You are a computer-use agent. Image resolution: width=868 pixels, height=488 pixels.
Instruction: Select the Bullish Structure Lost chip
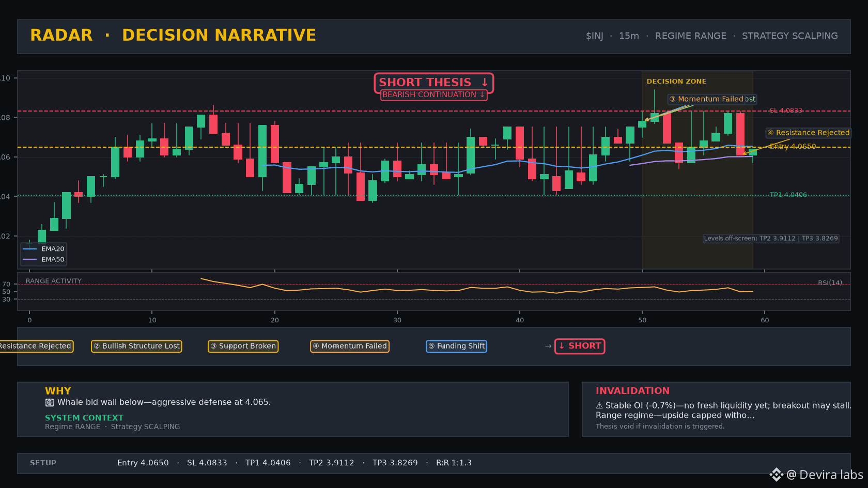click(x=136, y=346)
